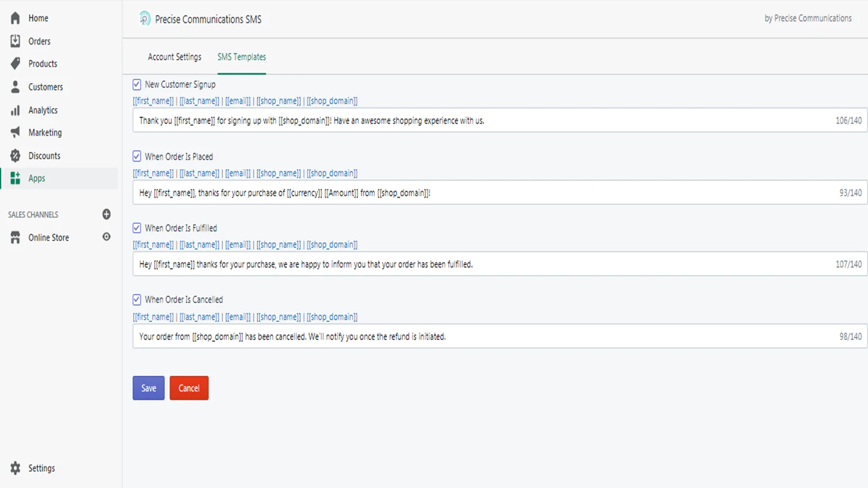Open Customers menu item

46,87
